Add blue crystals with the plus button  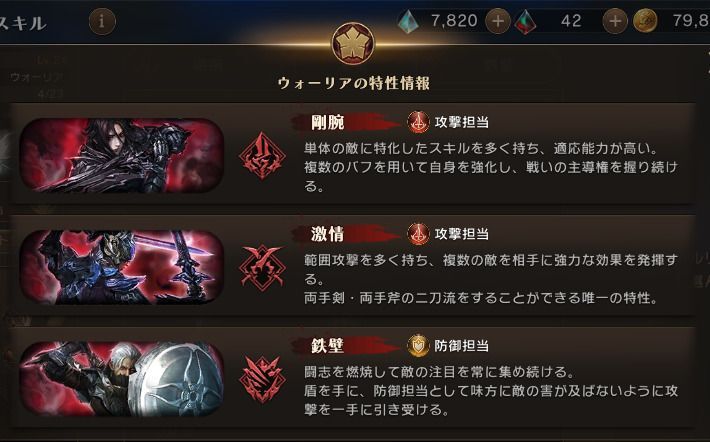[x=498, y=21]
